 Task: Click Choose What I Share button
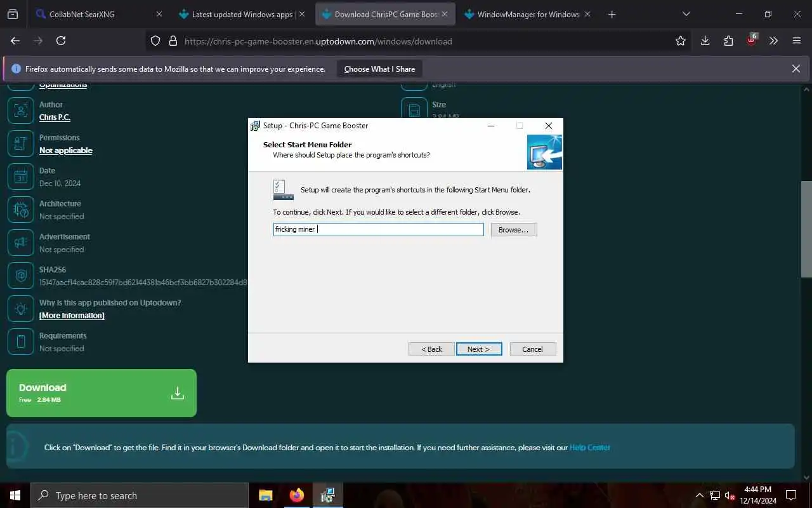point(379,69)
